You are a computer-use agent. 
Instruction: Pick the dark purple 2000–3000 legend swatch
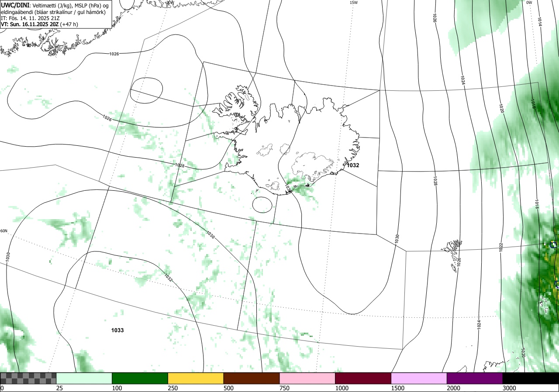(x=475, y=378)
